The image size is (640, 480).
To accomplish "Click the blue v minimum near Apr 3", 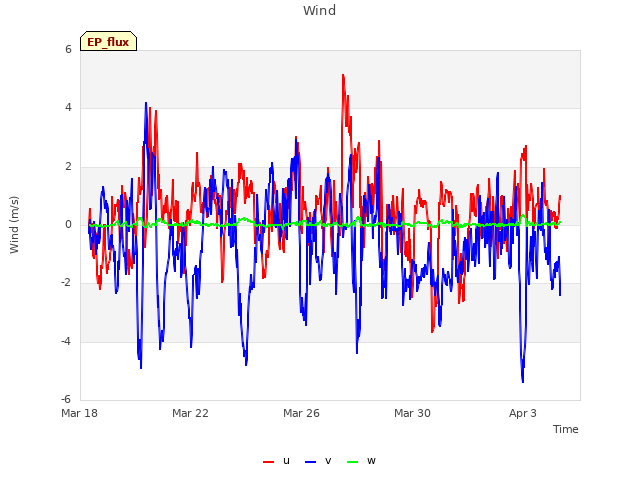I will point(523,381).
